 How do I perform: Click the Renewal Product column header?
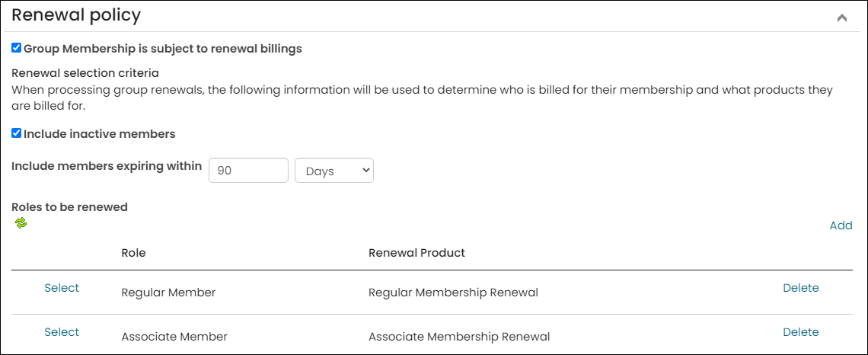tap(416, 253)
